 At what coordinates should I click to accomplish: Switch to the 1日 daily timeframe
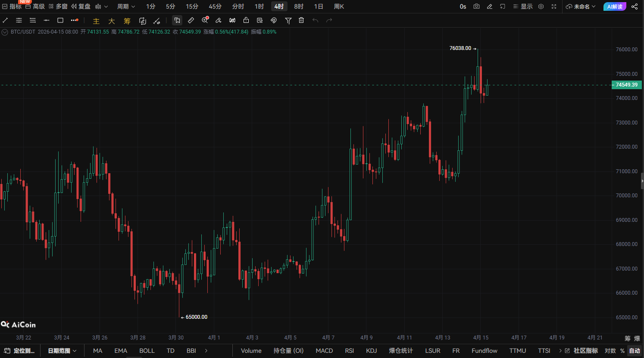point(319,6)
